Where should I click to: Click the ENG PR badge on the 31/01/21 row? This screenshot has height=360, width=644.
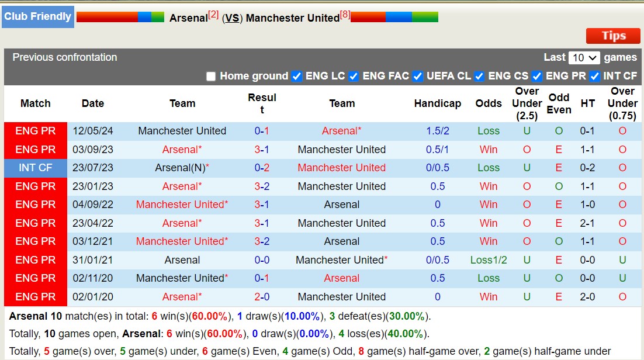[x=35, y=259]
